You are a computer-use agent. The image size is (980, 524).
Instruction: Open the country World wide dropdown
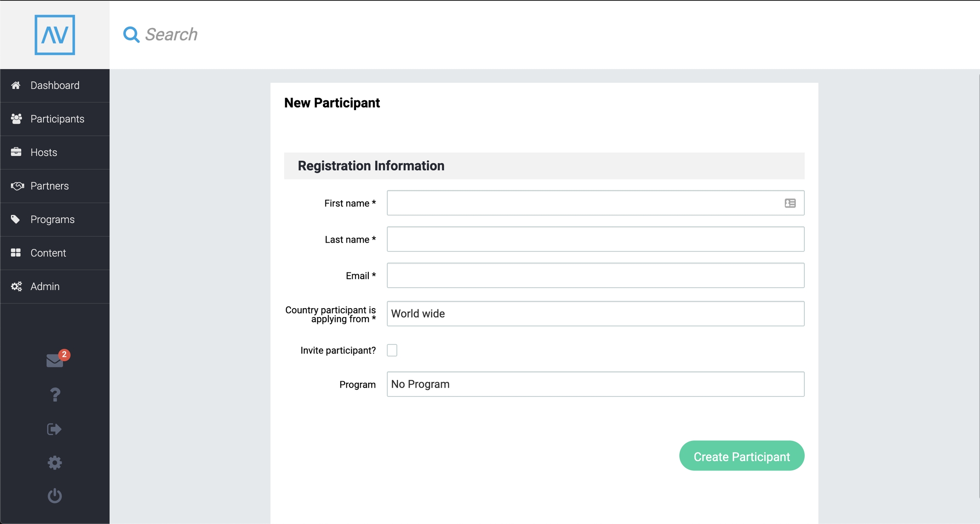pyautogui.click(x=595, y=314)
